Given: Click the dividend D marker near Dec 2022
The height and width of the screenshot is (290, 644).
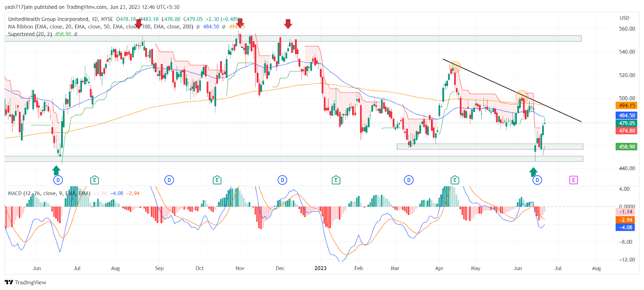Looking at the screenshot, I should tap(283, 180).
